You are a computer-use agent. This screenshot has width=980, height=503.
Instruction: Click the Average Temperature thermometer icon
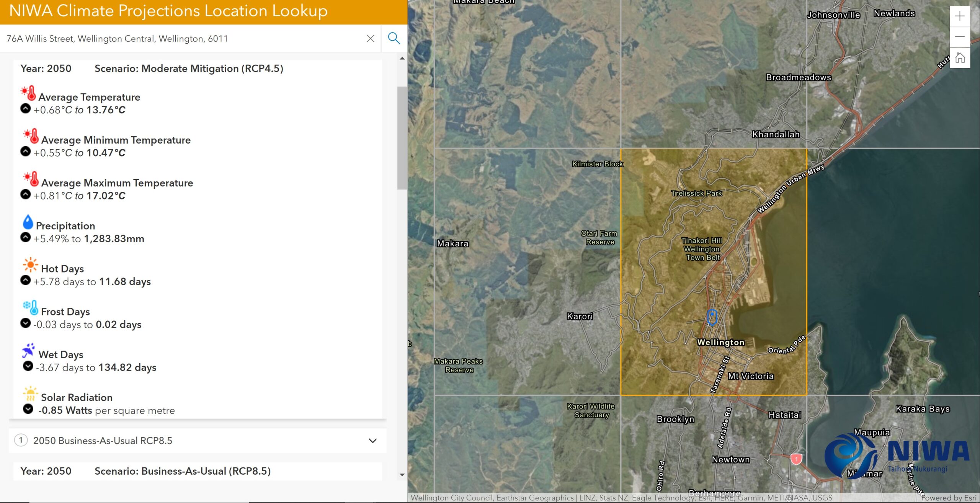tap(29, 93)
